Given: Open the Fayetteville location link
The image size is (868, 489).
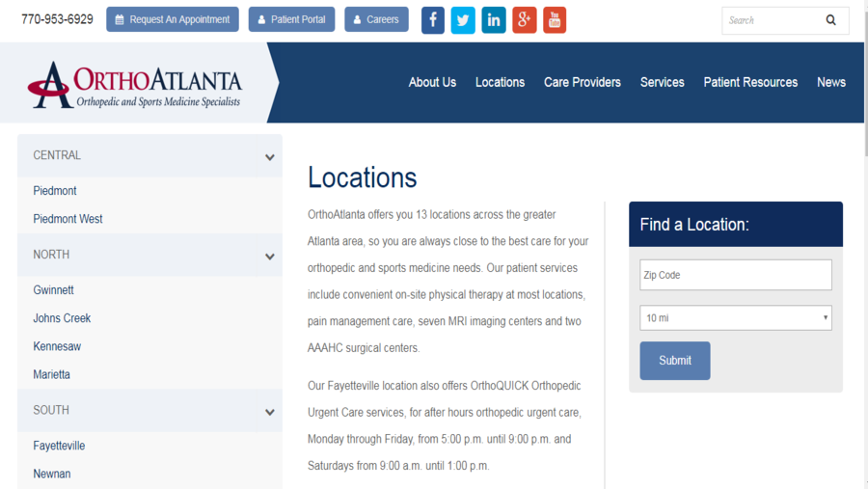Looking at the screenshot, I should click(x=59, y=446).
